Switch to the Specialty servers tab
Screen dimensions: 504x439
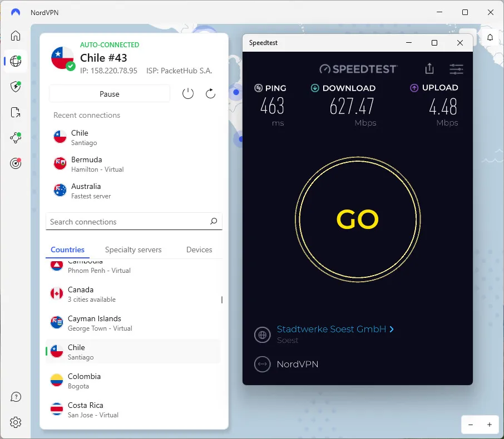pos(133,250)
